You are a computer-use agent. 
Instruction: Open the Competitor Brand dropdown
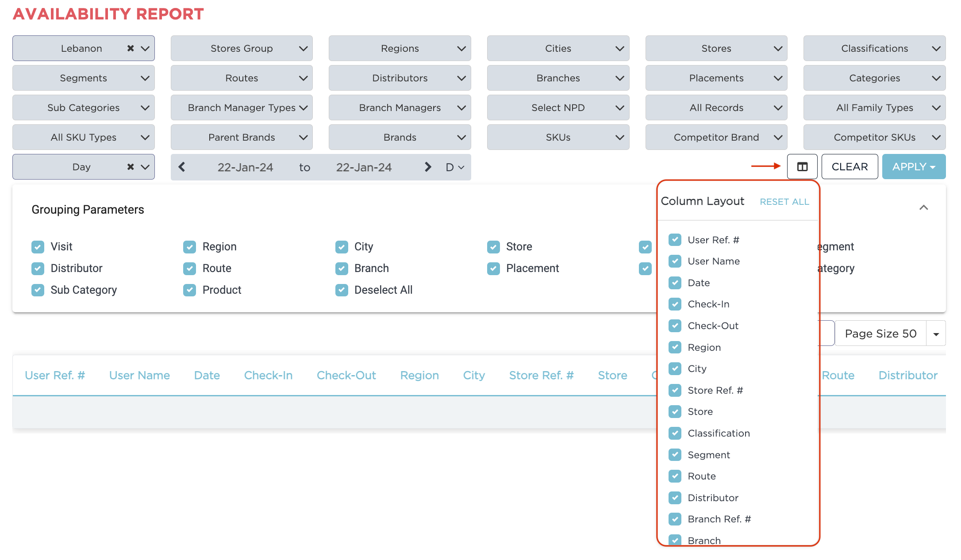716,137
